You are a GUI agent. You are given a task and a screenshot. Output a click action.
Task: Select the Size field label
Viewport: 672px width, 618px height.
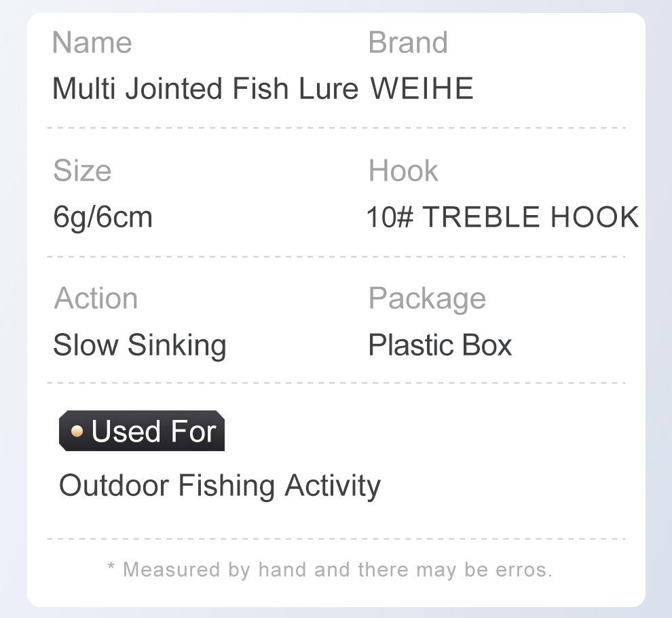click(82, 171)
